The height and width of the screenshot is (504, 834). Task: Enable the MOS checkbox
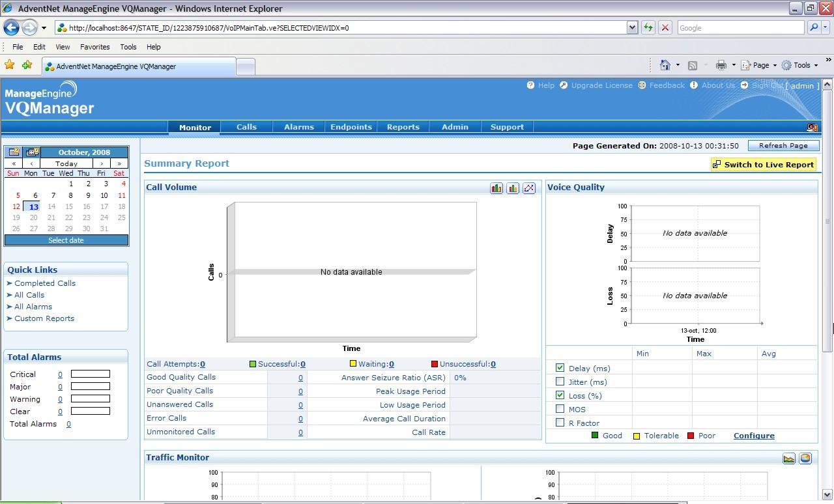pyautogui.click(x=560, y=409)
